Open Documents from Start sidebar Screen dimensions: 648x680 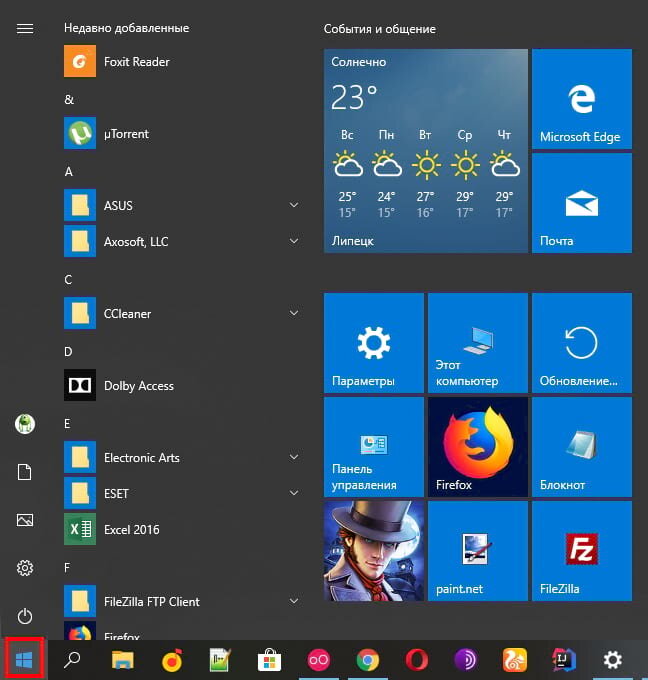pyautogui.click(x=25, y=472)
